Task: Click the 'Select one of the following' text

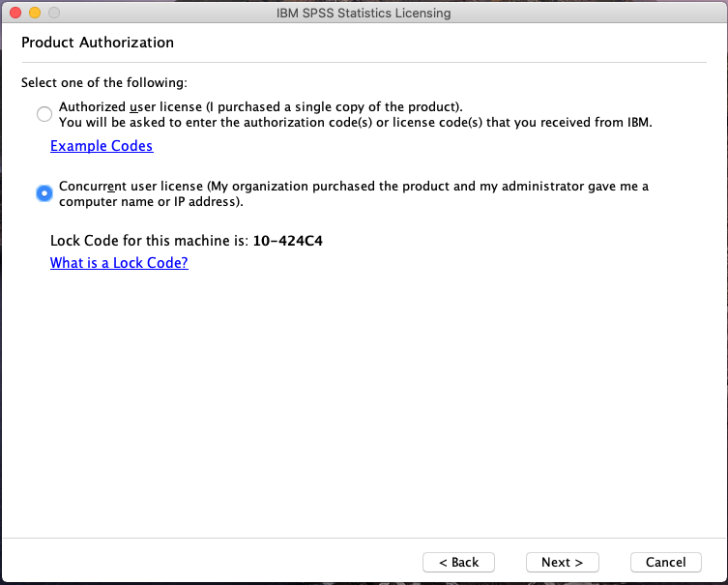Action: coord(104,83)
